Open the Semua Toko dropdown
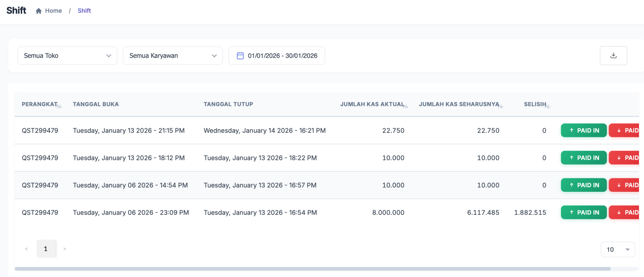Image resolution: width=644 pixels, height=277 pixels. pos(67,56)
